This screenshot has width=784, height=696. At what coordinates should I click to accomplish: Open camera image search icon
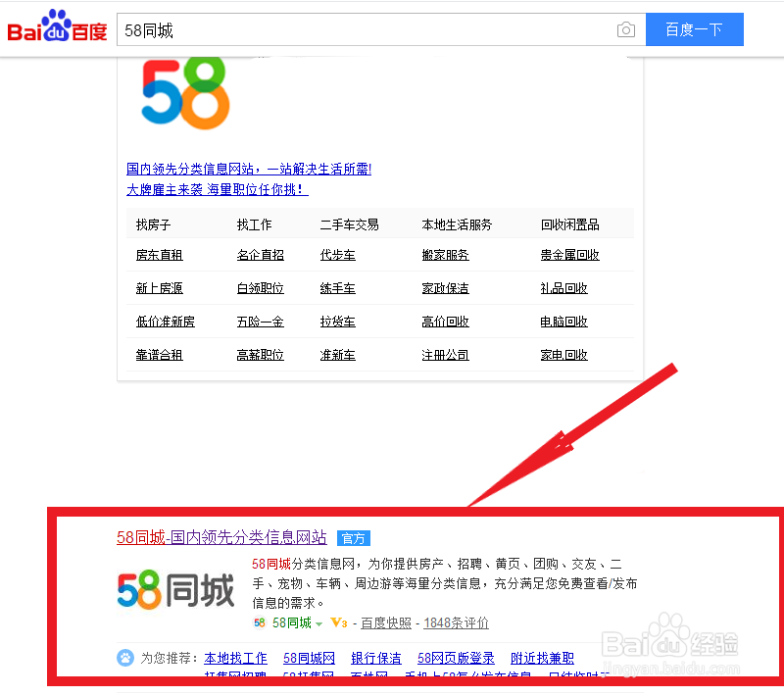625,30
